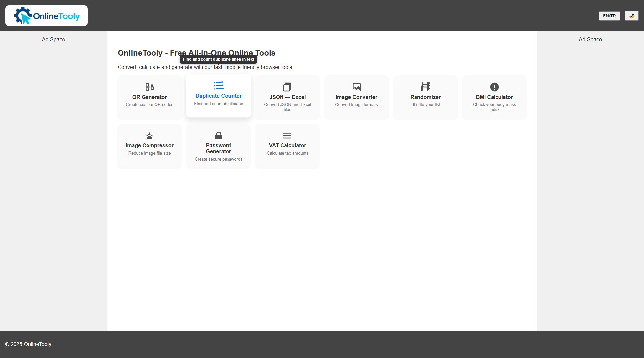Open the Randomizer title
The image size is (644, 358).
[425, 97]
